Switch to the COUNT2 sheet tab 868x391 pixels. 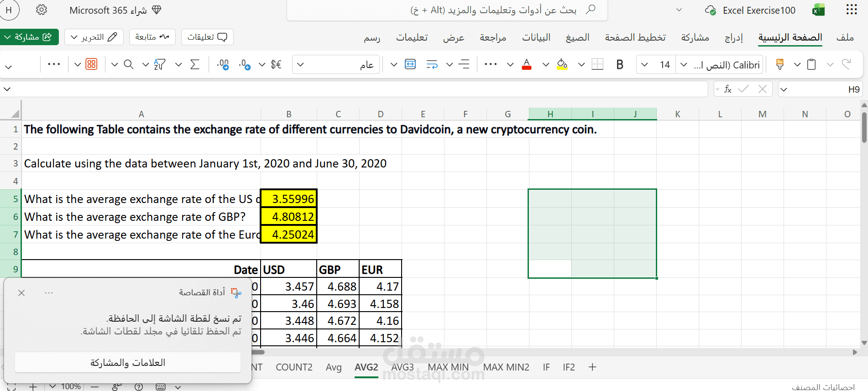[294, 367]
